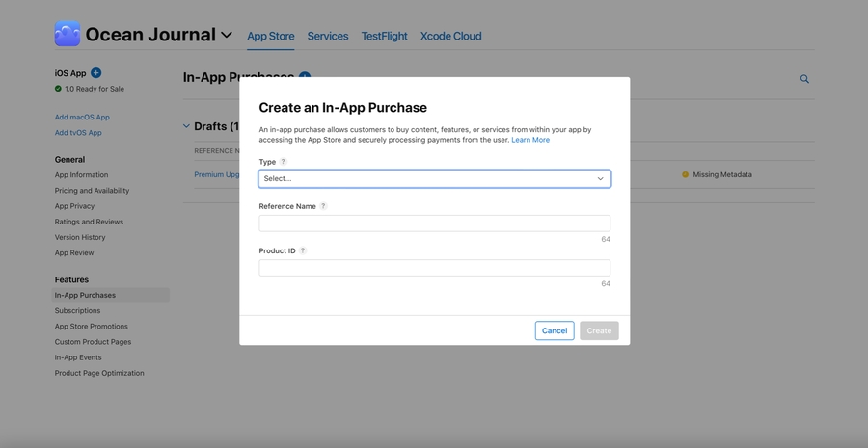Switch to the Services tab
Screen dimensions: 868x448
[x=327, y=36]
